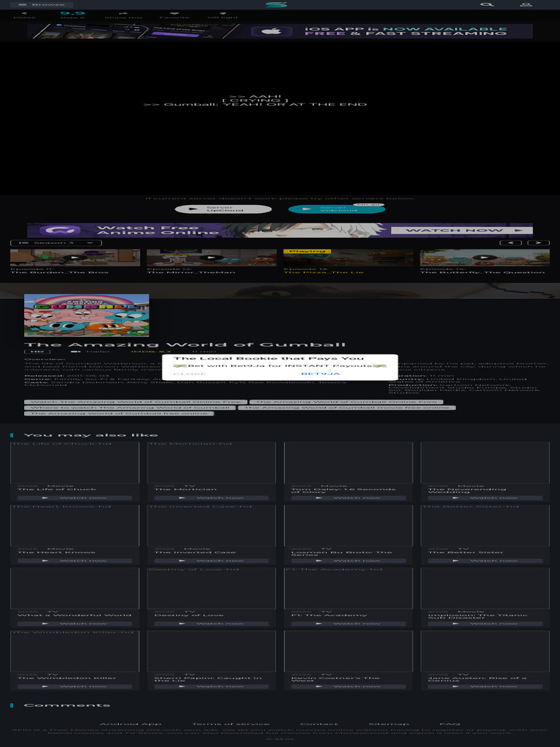Open Contact footer link

(x=319, y=724)
